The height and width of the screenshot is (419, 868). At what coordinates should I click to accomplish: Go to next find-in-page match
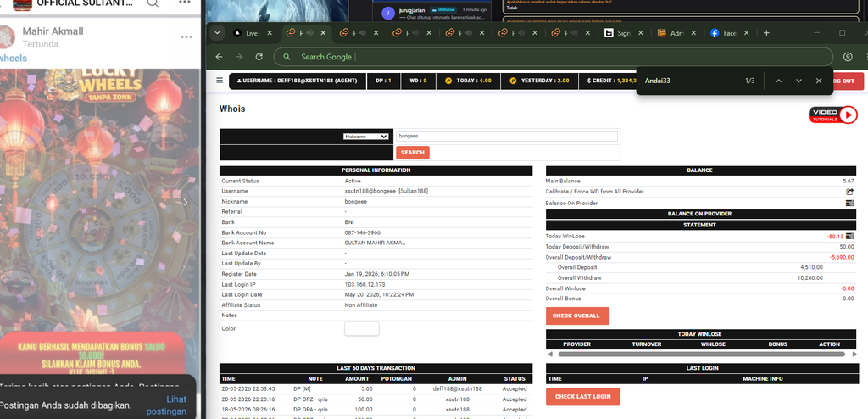click(798, 81)
